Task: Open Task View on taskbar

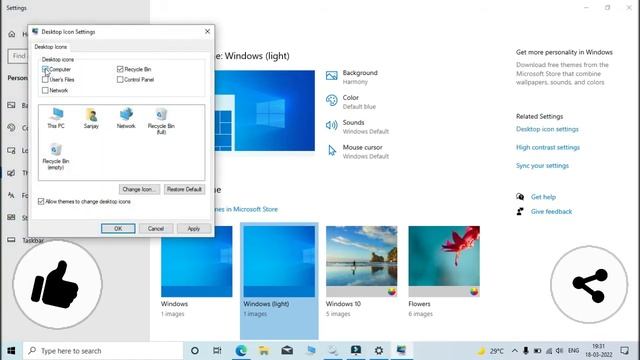Action: coord(218,351)
